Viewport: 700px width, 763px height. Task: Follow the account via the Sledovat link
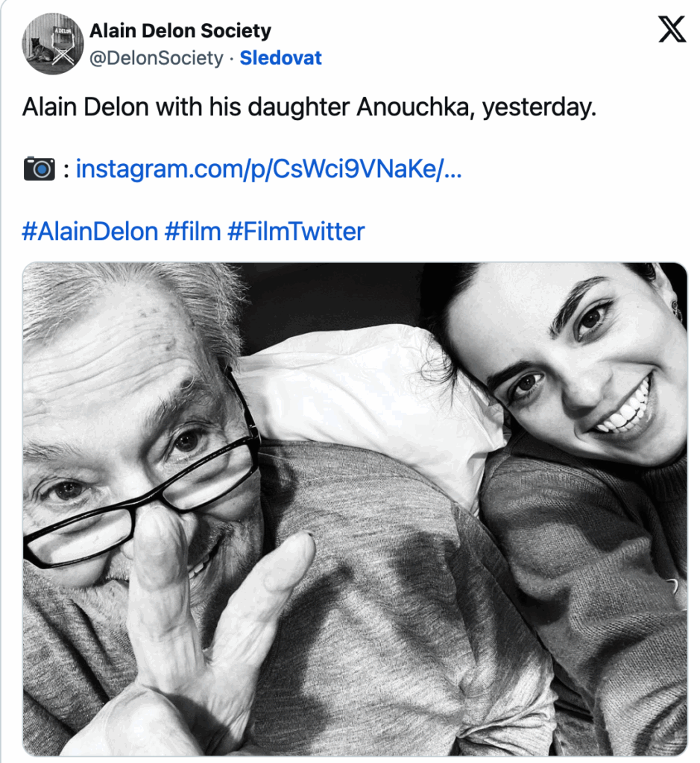(x=281, y=58)
